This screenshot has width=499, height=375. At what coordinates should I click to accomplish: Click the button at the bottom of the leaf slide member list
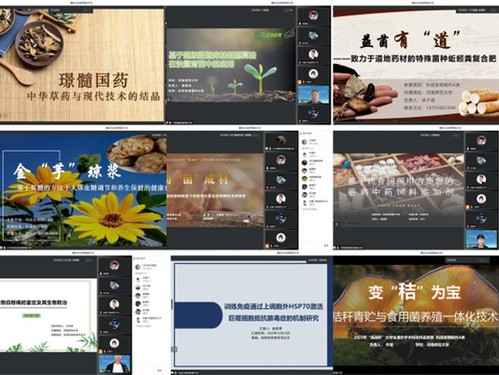click(159, 370)
